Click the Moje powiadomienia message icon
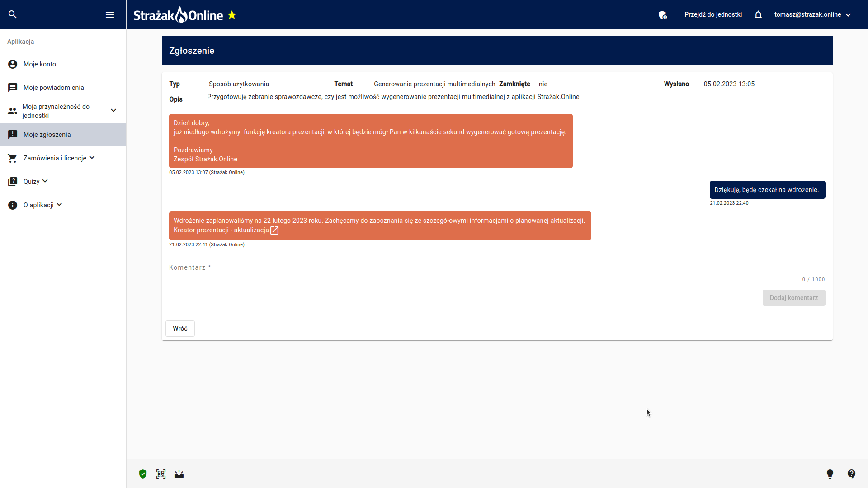The height and width of the screenshot is (488, 868). (13, 88)
